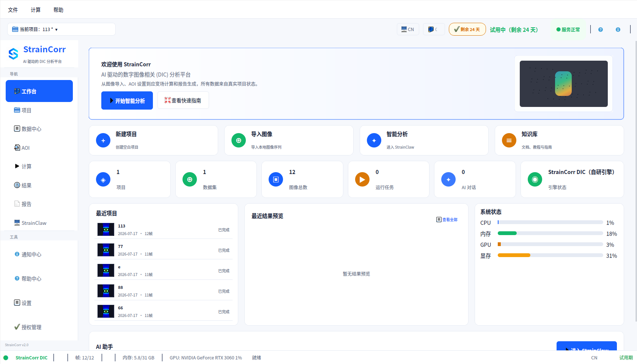
Task: Click the 运行任务 orange play icon
Action: pyautogui.click(x=362, y=179)
